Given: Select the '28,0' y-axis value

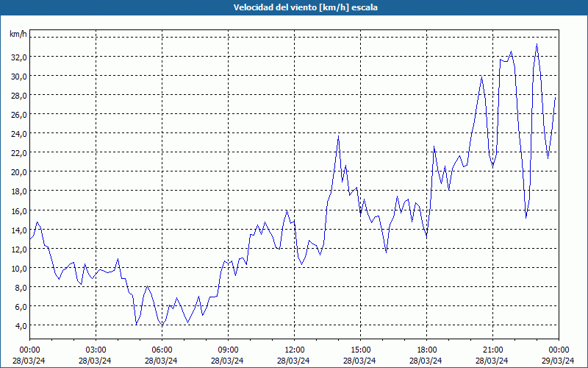Looking at the screenshot, I should [18, 96].
